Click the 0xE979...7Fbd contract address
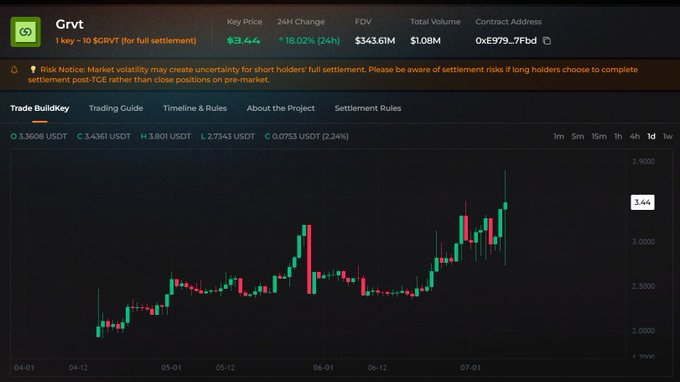The height and width of the screenshot is (382, 680). tap(506, 41)
